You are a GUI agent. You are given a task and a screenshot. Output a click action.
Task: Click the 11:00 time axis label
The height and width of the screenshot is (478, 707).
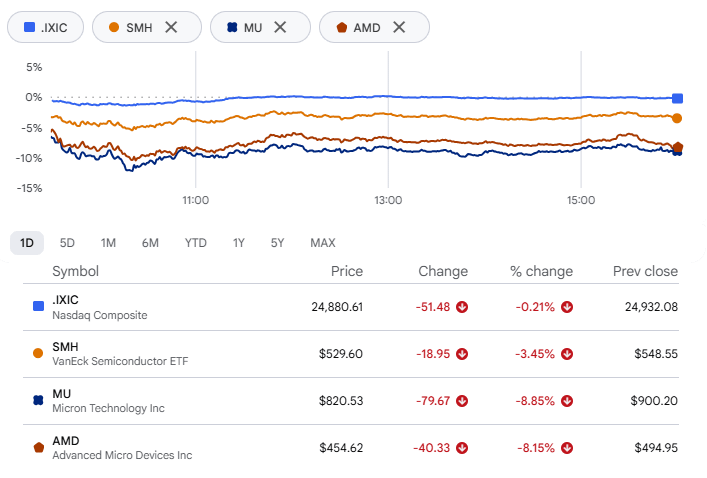click(196, 200)
